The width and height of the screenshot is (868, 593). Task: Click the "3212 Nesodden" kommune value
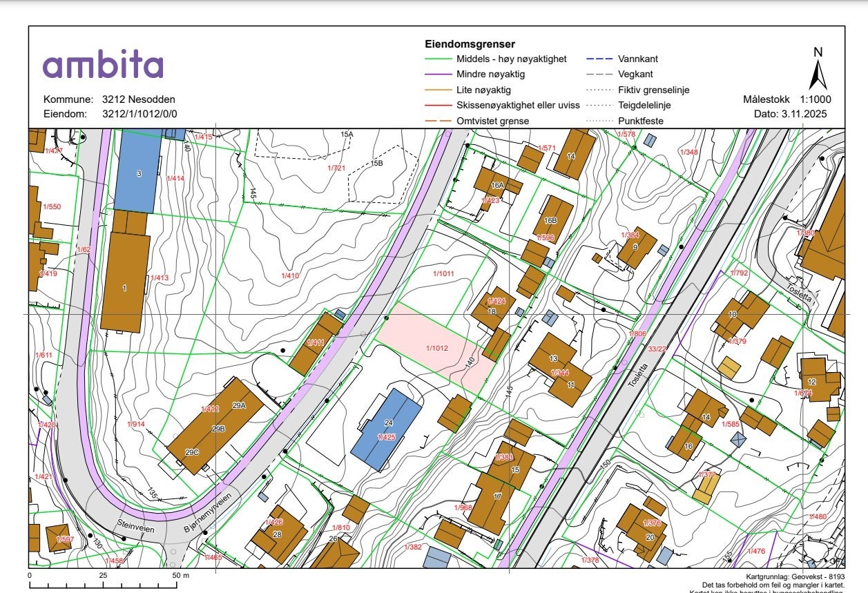pos(139,99)
